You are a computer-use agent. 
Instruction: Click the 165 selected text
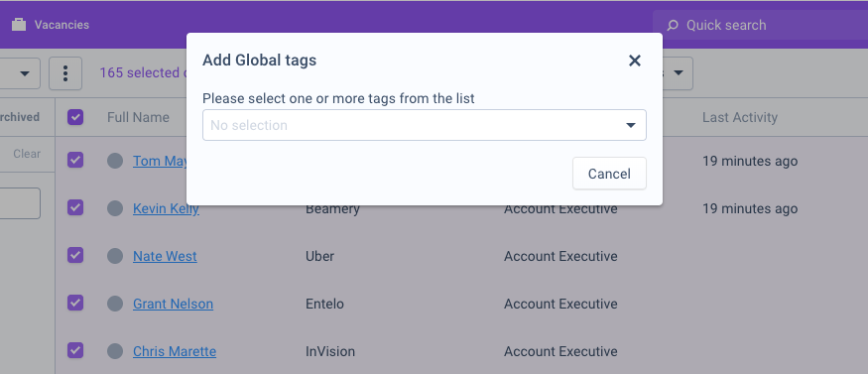[x=143, y=73]
